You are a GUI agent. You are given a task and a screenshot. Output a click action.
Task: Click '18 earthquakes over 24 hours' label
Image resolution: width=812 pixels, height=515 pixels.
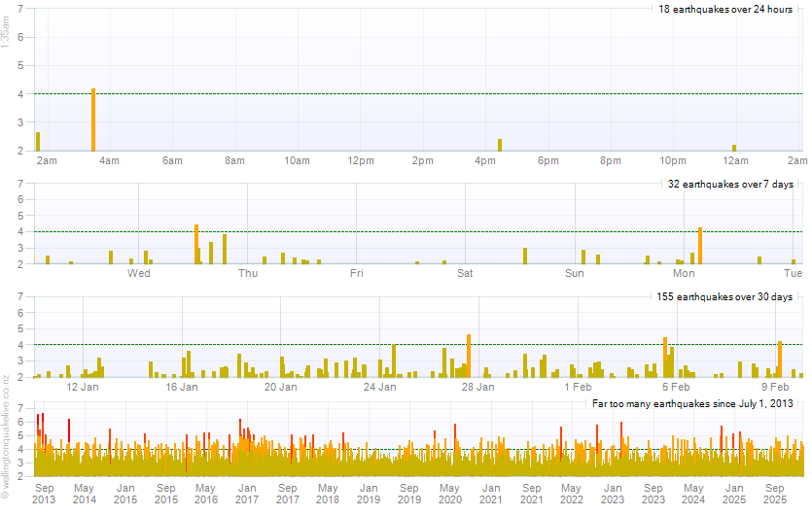click(x=725, y=10)
